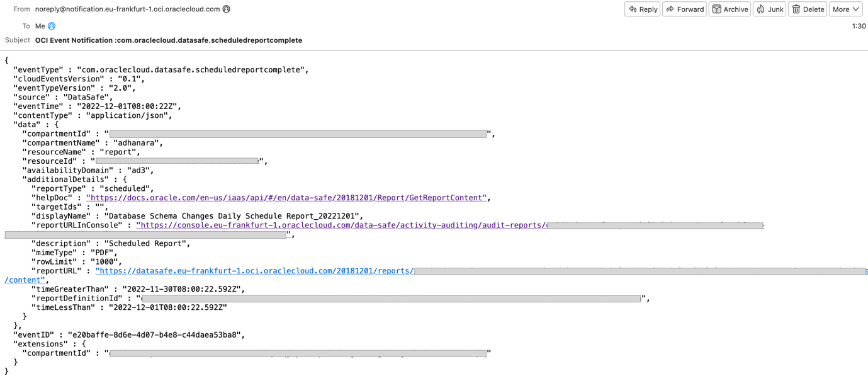
Task: Select the noreply sender email address
Action: [x=127, y=9]
